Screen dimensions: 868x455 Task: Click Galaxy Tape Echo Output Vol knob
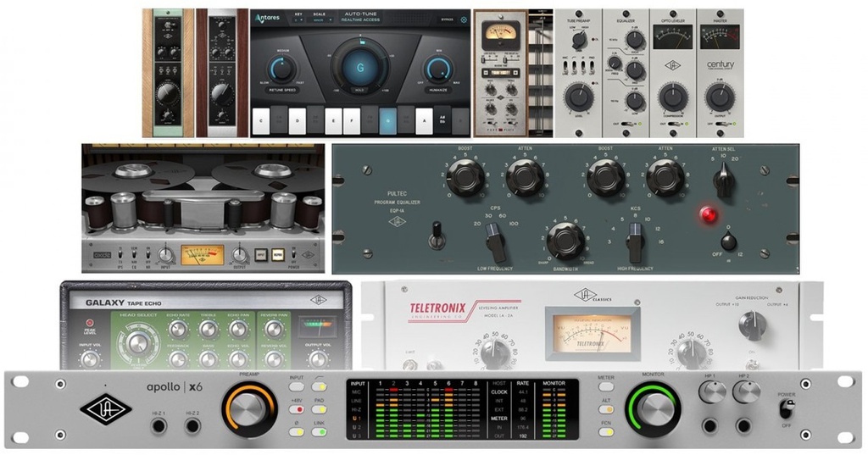[x=318, y=360]
